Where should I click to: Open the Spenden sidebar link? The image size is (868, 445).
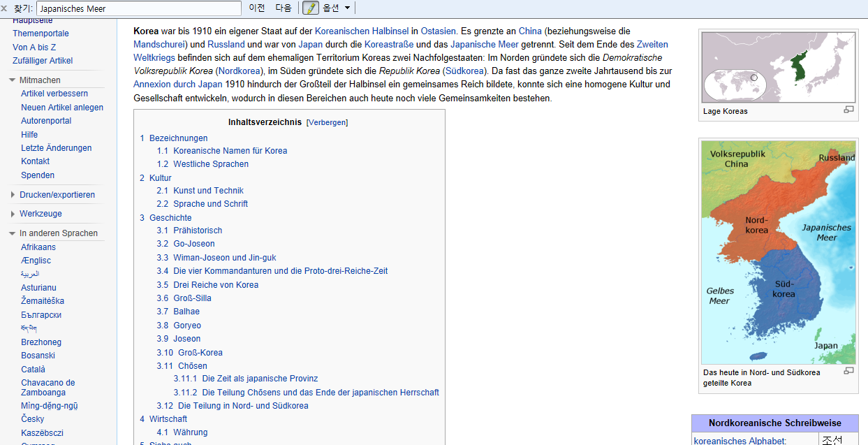(38, 175)
